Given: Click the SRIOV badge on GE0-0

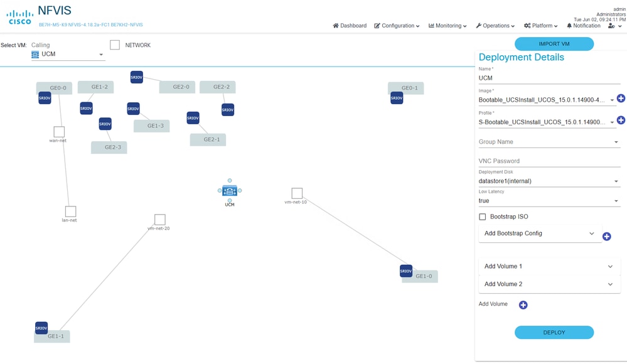Looking at the screenshot, I should click(45, 98).
